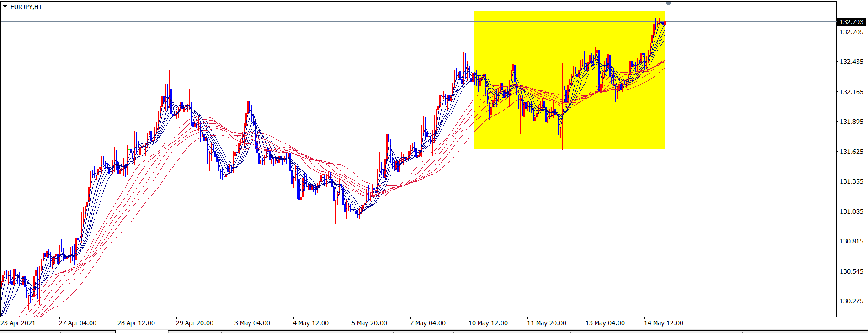868x333 pixels.
Task: Click the 130.275 price scale label
Action: [x=851, y=301]
